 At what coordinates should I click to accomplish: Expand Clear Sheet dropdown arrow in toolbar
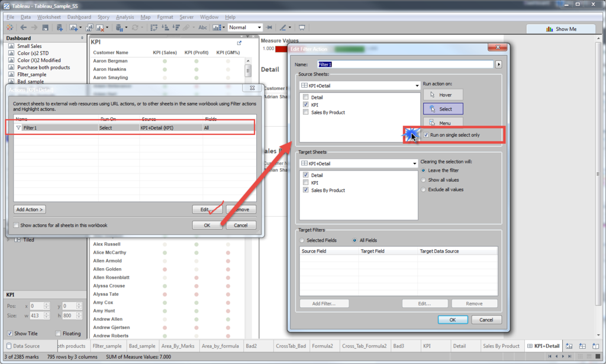[x=107, y=27]
